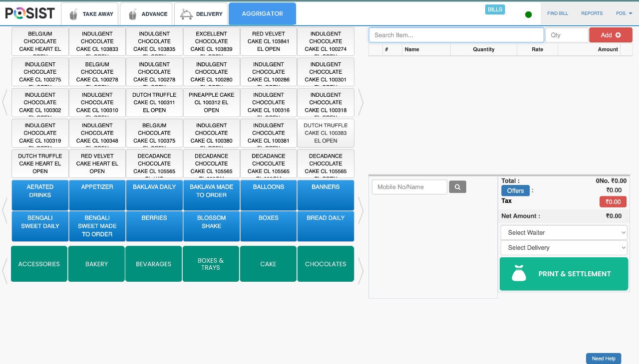The width and height of the screenshot is (639, 364).
Task: Expand the Select Waiter dropdown
Action: coord(564,232)
